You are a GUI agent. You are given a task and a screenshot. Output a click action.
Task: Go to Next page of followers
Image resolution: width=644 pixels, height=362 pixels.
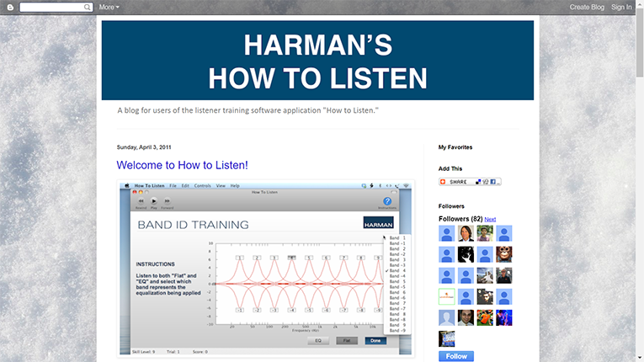(x=490, y=220)
